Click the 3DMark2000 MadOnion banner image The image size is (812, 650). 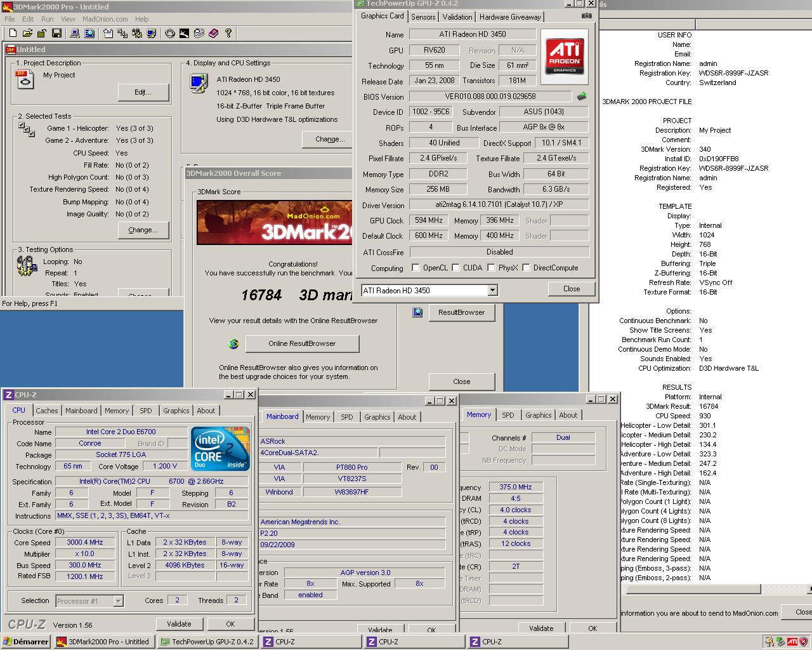pyautogui.click(x=274, y=222)
